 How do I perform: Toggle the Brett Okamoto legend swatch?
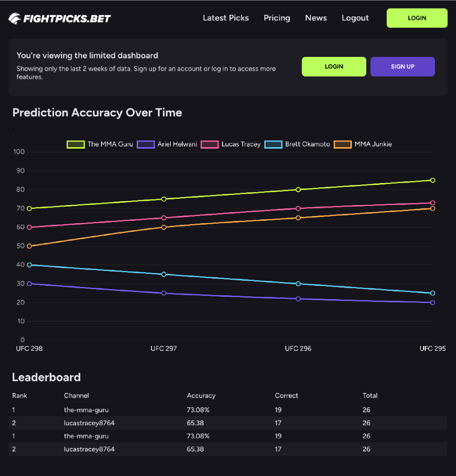(x=273, y=144)
